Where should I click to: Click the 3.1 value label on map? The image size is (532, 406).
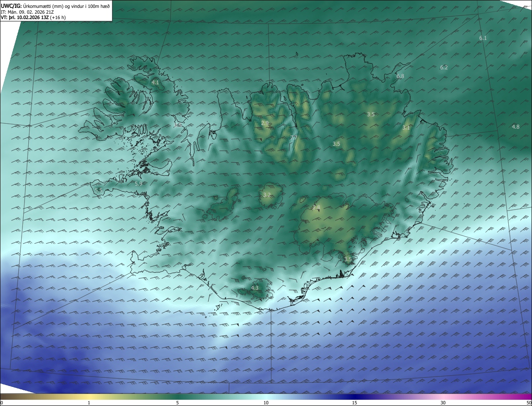(406, 128)
